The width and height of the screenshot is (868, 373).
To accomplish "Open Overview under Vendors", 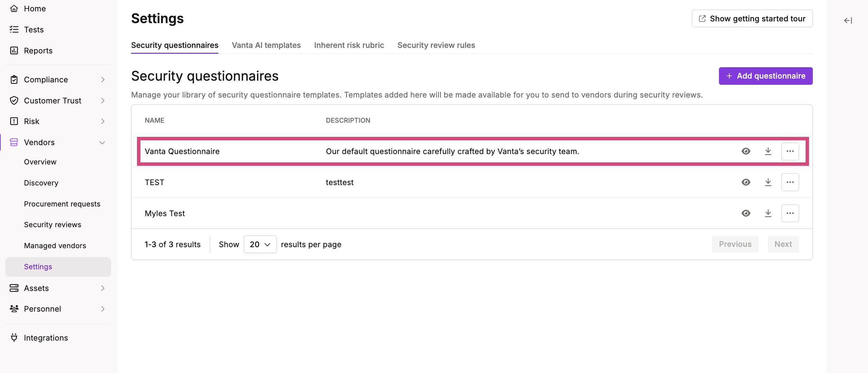I will [40, 162].
